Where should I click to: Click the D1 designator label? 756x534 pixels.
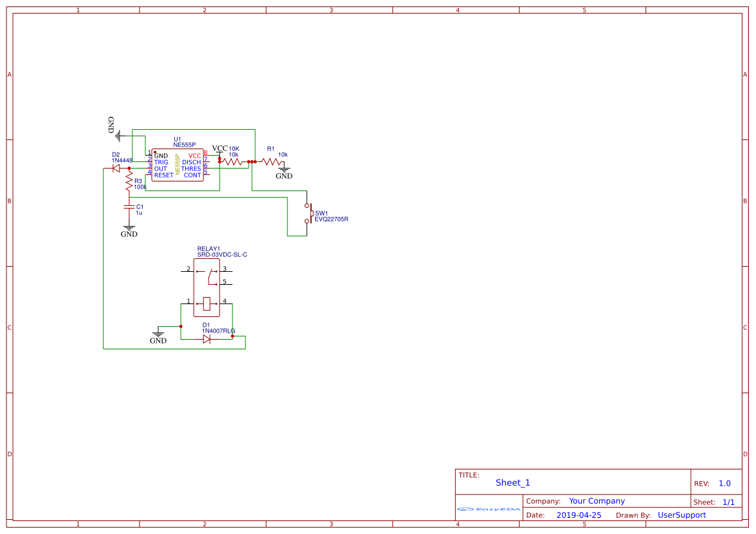[206, 325]
